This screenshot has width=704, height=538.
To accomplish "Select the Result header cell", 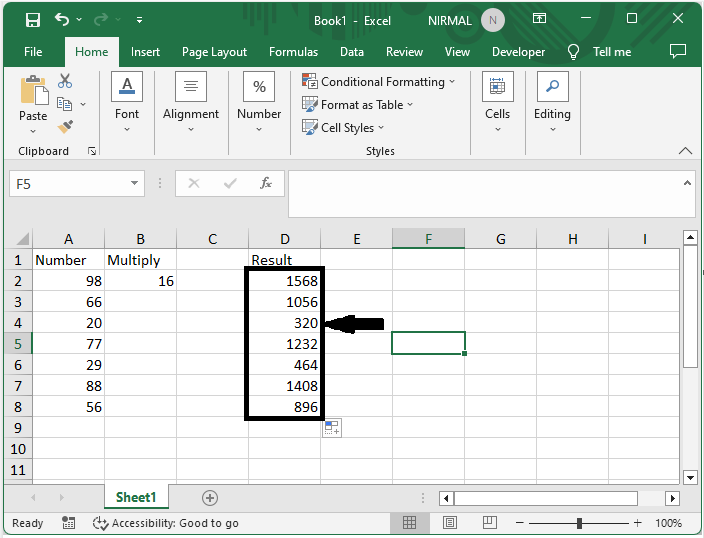I will pyautogui.click(x=285, y=260).
